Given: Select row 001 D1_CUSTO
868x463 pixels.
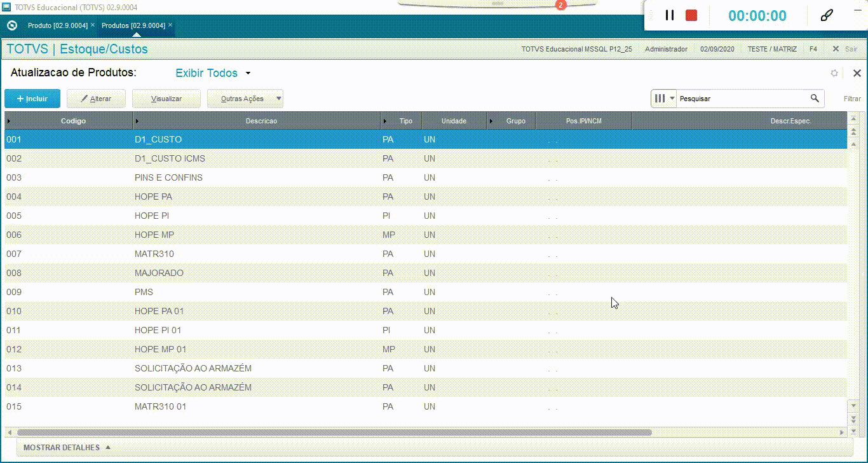Looking at the screenshot, I should point(426,139).
